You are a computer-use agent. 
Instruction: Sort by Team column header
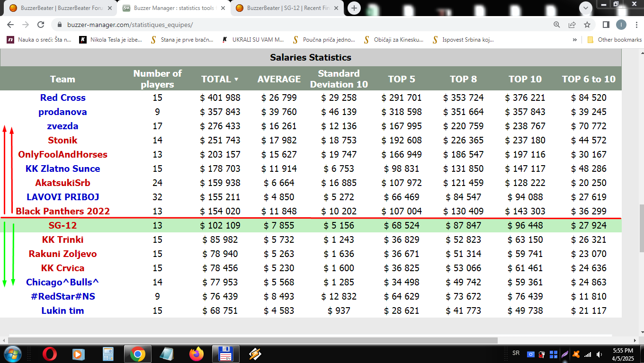(63, 79)
